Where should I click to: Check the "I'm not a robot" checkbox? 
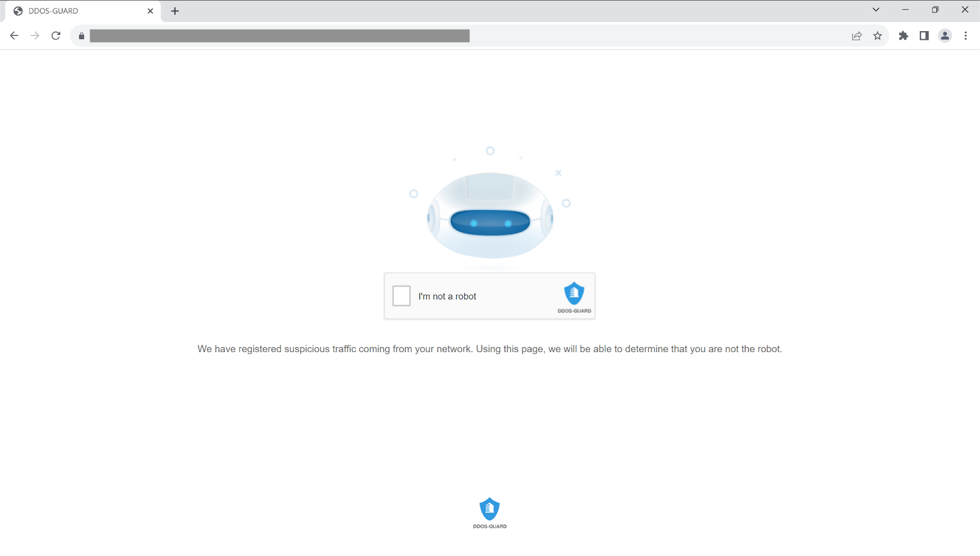pyautogui.click(x=401, y=296)
